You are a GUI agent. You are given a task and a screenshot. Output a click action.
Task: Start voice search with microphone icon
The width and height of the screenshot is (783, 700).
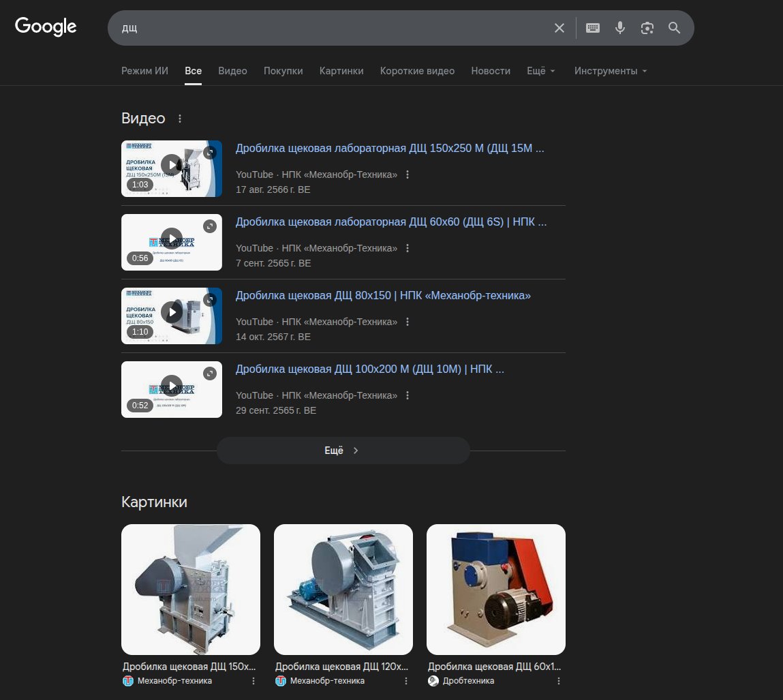[x=619, y=28]
